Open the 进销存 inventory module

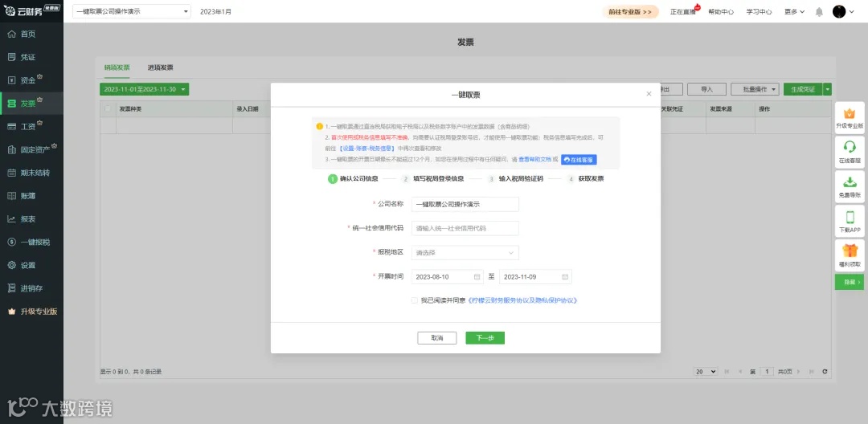[x=31, y=288]
